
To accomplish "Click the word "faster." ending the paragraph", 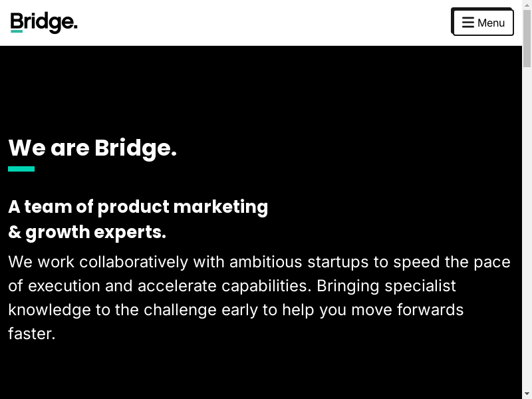I will pos(31,333).
